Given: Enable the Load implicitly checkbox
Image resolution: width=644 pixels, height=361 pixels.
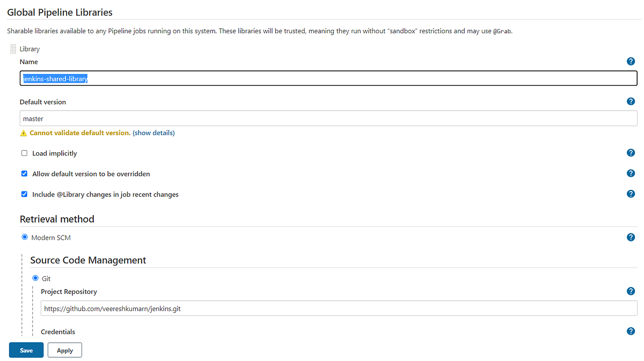Looking at the screenshot, I should point(24,153).
